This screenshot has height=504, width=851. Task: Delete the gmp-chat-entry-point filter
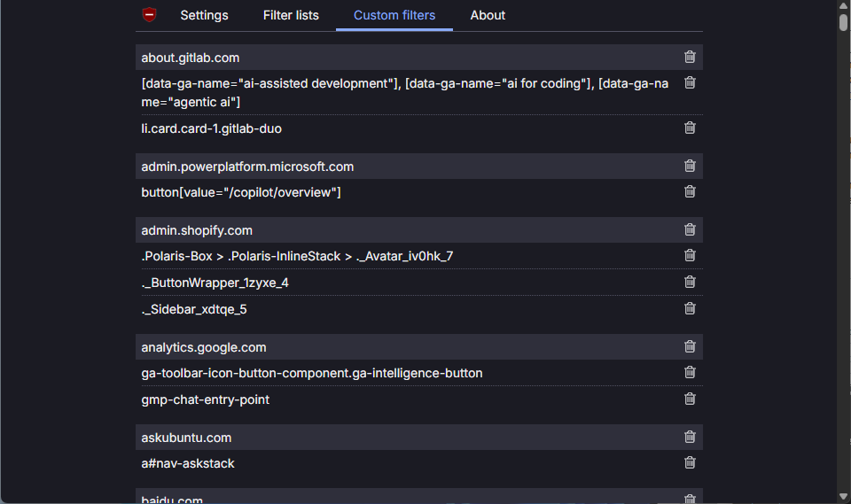tap(690, 399)
